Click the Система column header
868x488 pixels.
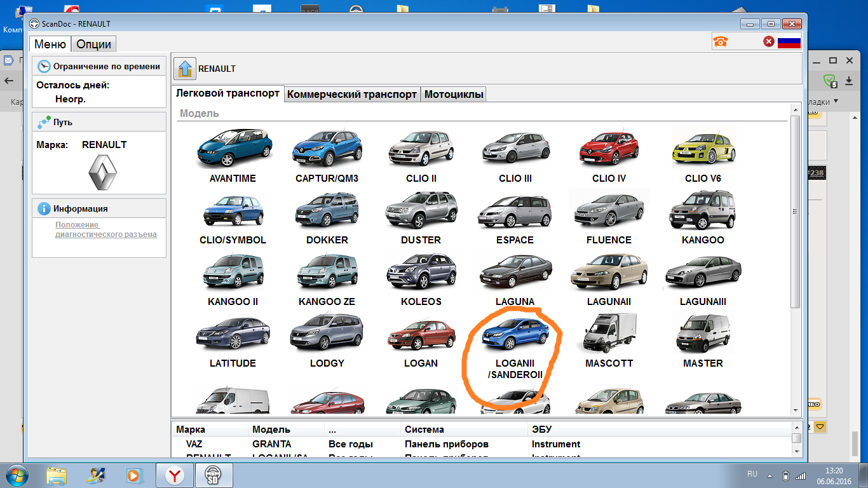pyautogui.click(x=424, y=430)
